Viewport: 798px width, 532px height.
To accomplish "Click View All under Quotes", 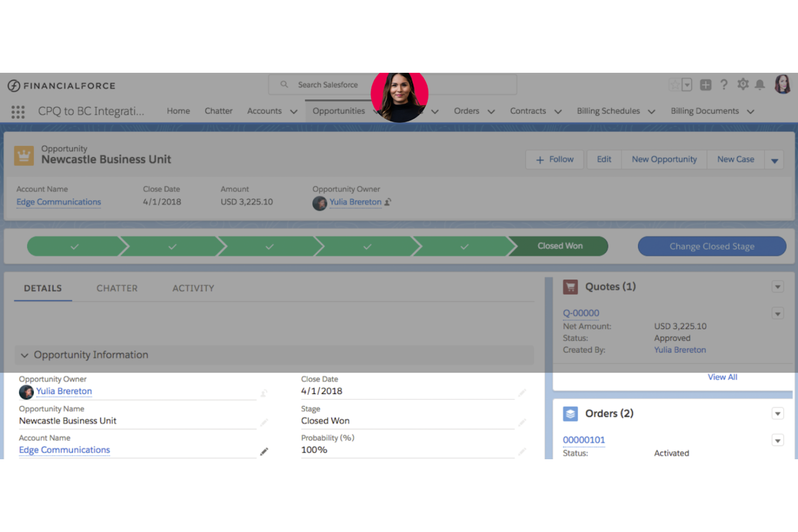I will pos(723,377).
